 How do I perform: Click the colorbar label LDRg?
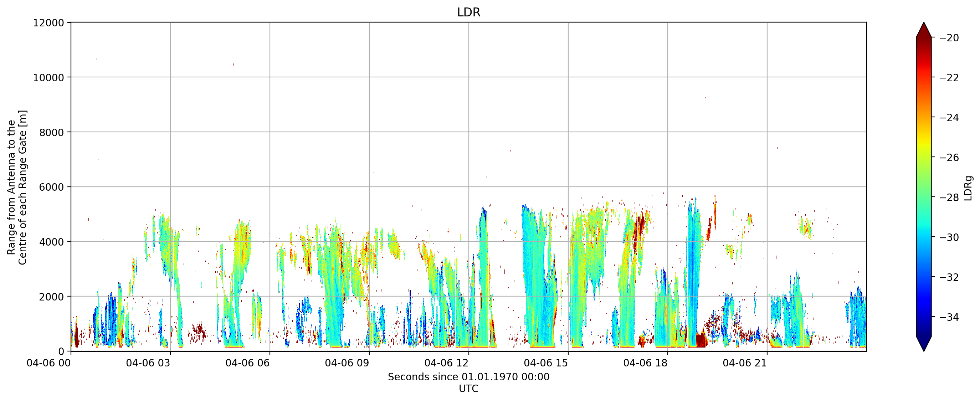click(968, 188)
